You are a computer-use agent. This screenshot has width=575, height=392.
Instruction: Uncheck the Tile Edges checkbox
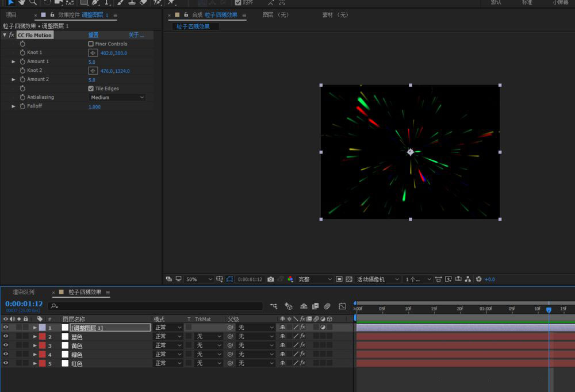pyautogui.click(x=91, y=89)
